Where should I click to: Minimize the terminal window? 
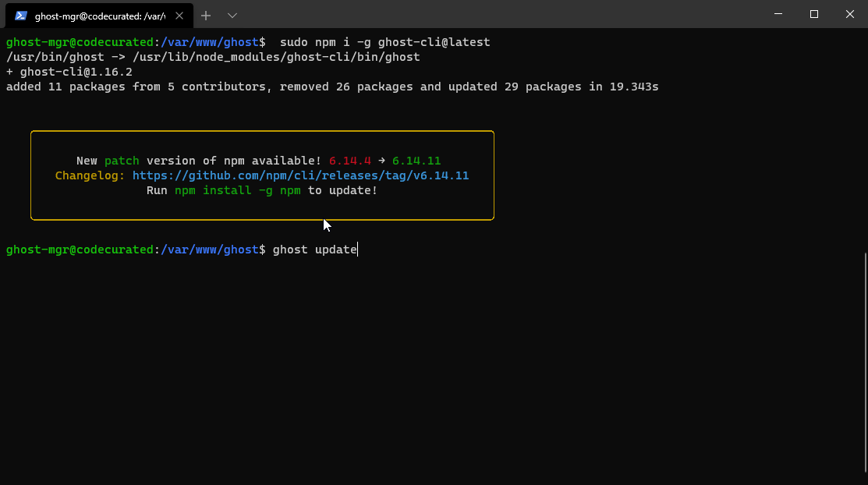(x=778, y=14)
